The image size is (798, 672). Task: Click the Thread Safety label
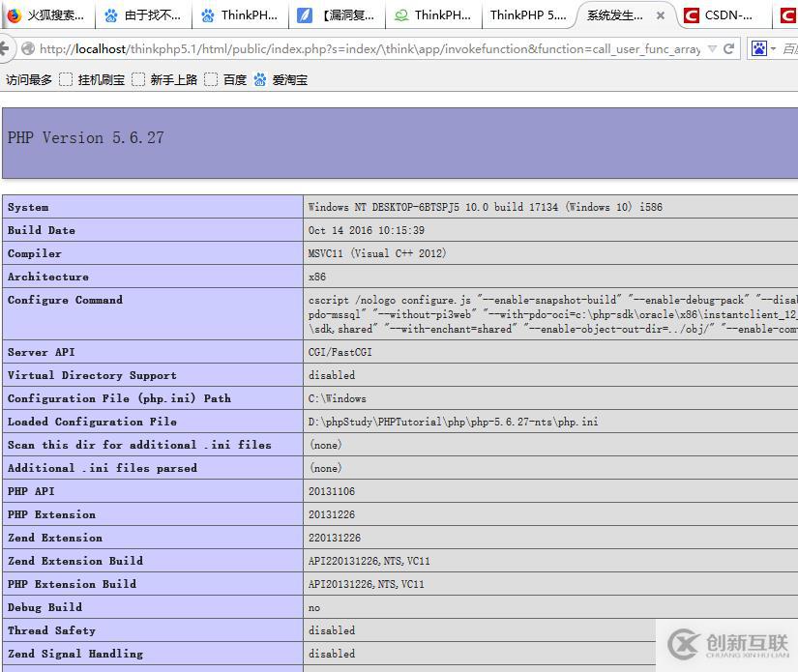coord(51,630)
